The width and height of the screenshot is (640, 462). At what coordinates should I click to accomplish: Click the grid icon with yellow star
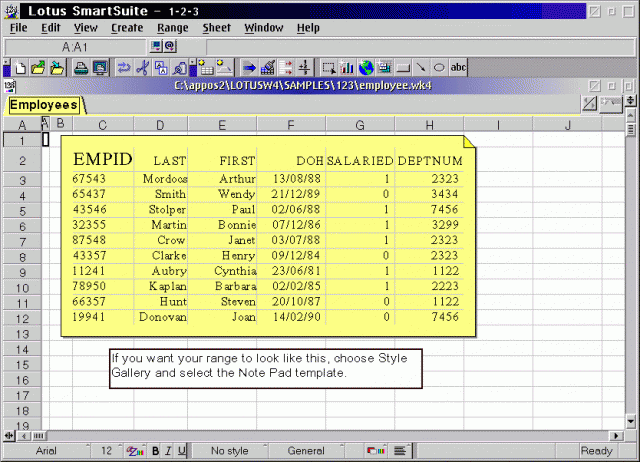pos(206,68)
